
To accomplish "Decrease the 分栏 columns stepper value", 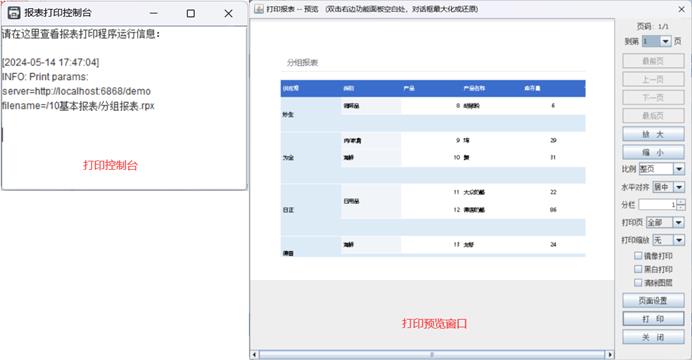I will 681,207.
